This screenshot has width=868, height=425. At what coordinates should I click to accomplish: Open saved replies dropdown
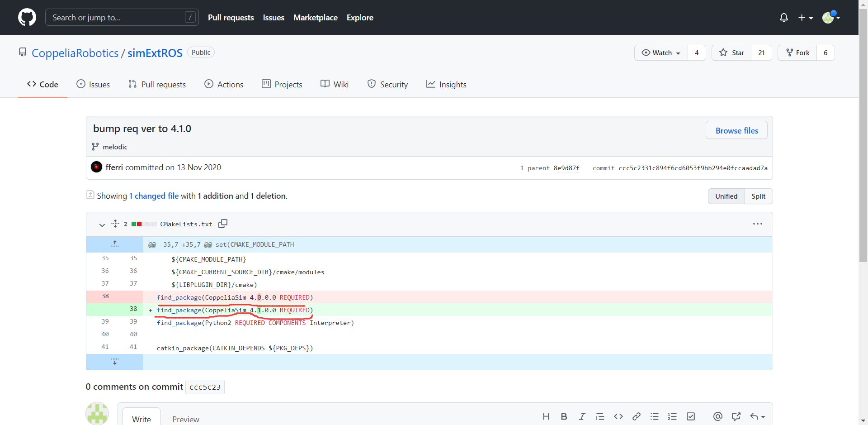[757, 416]
